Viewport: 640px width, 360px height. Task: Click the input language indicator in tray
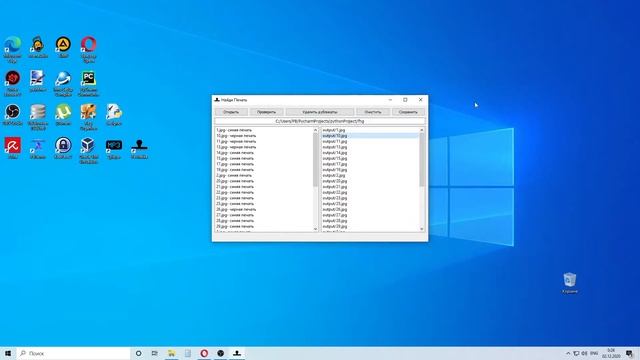pyautogui.click(x=594, y=353)
